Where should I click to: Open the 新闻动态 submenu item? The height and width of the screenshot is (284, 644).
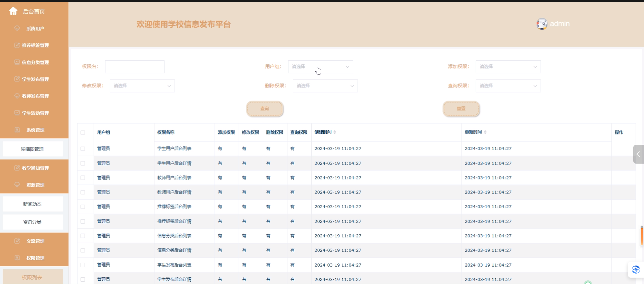pos(33,204)
